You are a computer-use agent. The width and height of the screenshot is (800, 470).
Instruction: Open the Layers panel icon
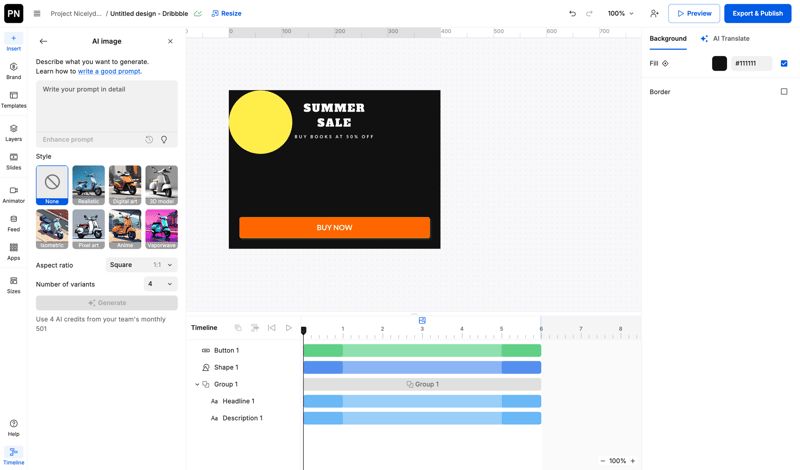[13, 132]
